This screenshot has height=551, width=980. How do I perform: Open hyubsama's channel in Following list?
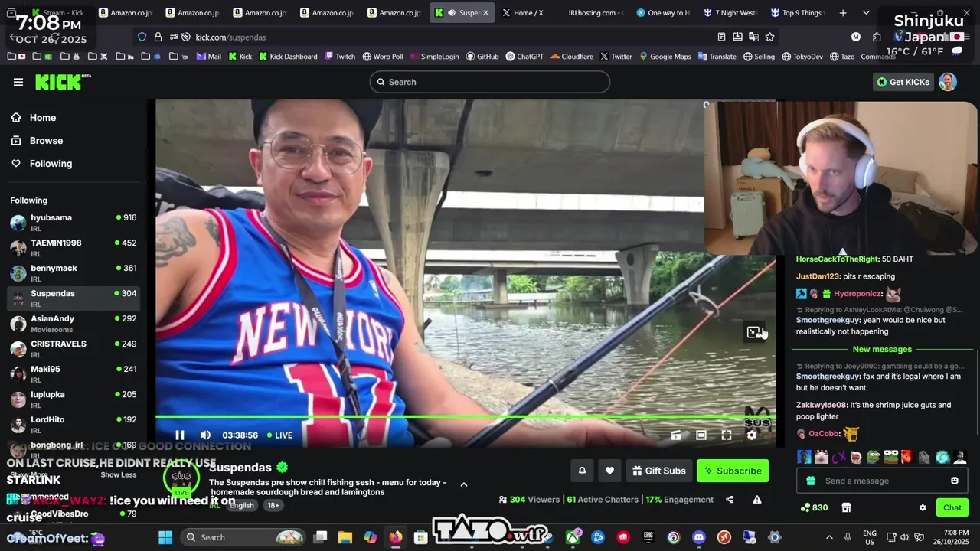click(x=73, y=223)
